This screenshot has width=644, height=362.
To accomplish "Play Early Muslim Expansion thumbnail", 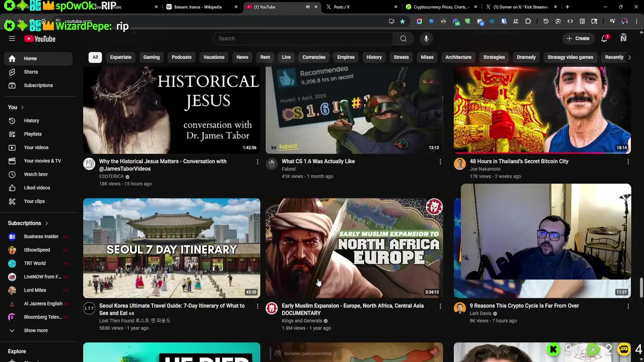I will pyautogui.click(x=354, y=248).
